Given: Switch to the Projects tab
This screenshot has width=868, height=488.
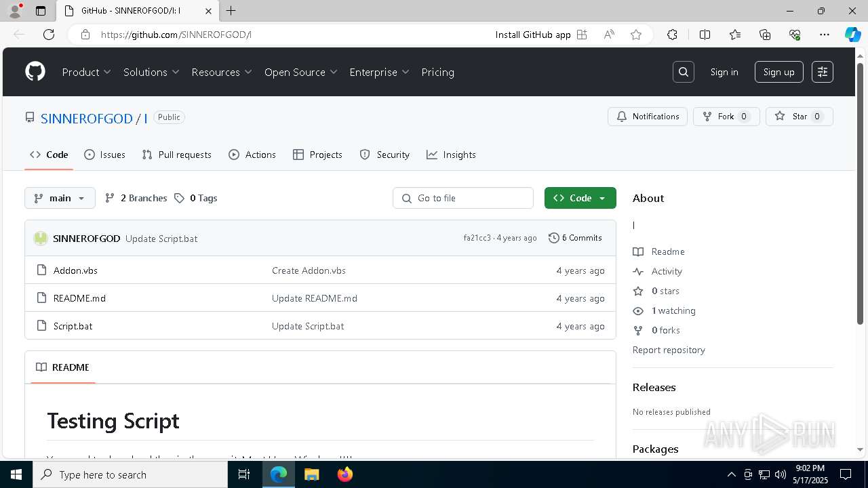Looking at the screenshot, I should [317, 155].
